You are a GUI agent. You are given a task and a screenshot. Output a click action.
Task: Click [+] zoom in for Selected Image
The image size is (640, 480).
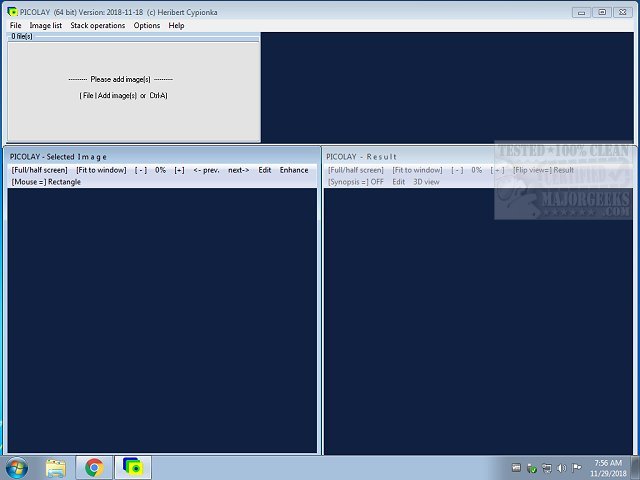tap(179, 170)
